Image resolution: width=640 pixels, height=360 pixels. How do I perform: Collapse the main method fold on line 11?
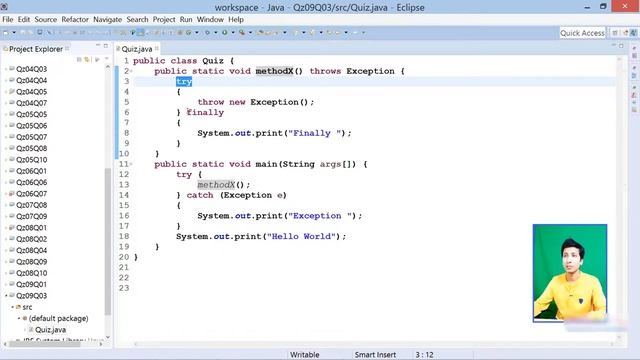(131, 164)
